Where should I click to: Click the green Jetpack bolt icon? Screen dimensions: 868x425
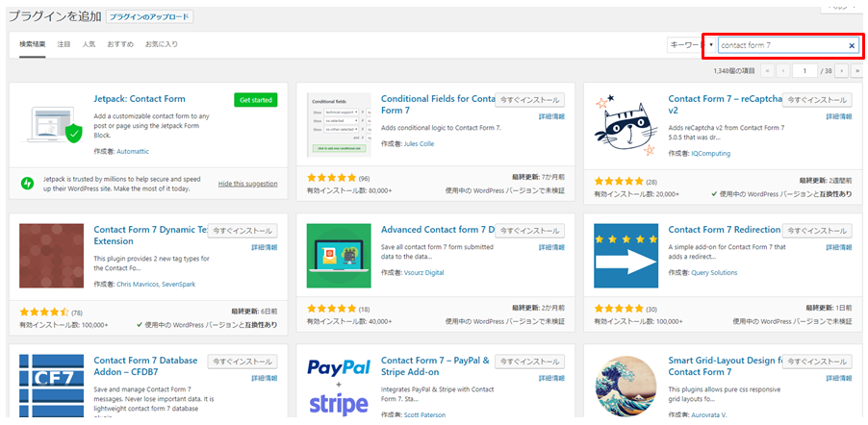click(x=27, y=183)
